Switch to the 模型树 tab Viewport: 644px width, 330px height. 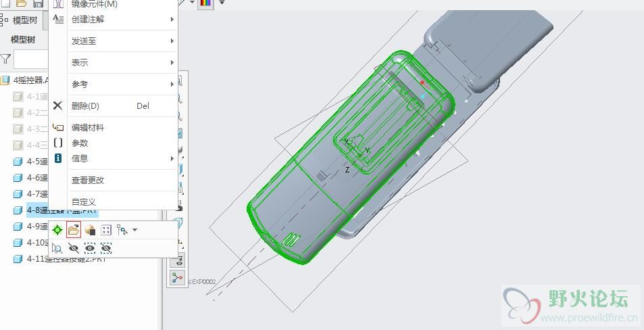(24, 20)
